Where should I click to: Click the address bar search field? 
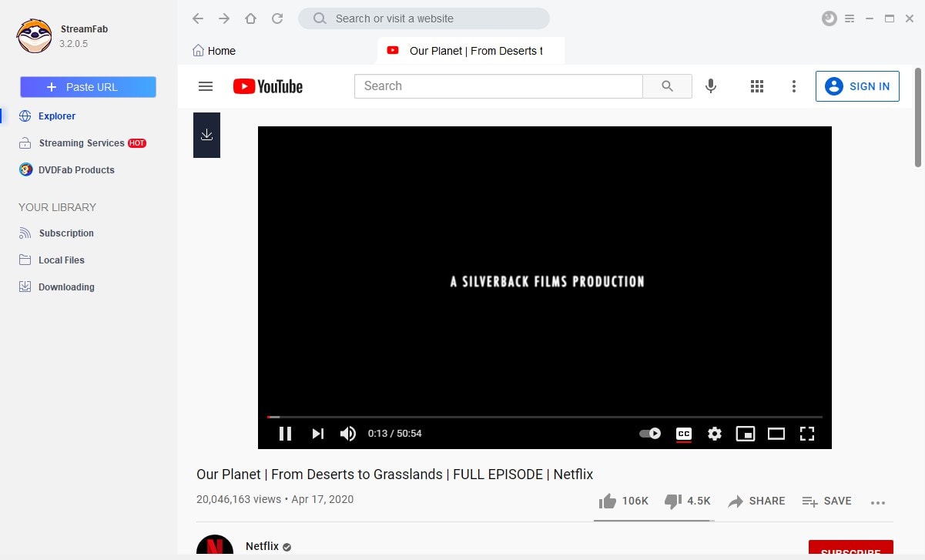point(424,18)
